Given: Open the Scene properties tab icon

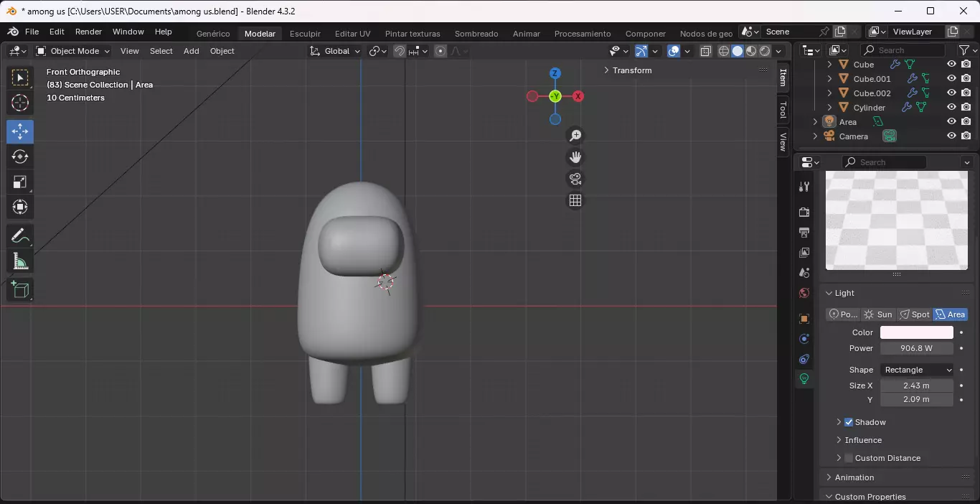Looking at the screenshot, I should pos(804,272).
